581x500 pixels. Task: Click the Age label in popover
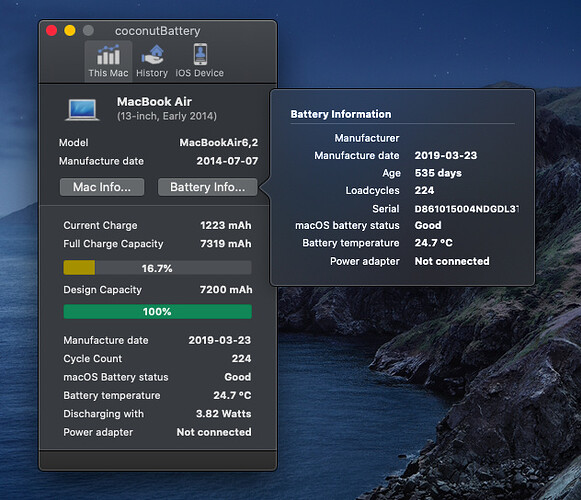(391, 173)
